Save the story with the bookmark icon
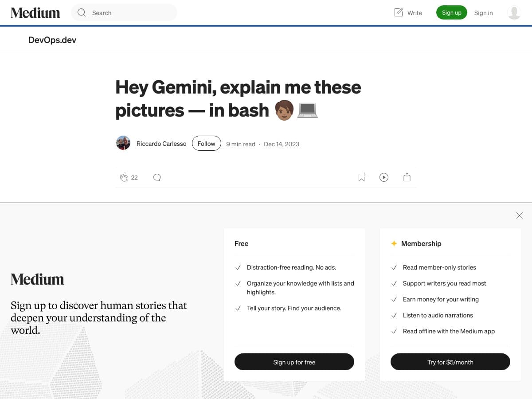This screenshot has width=532, height=399. 362,177
